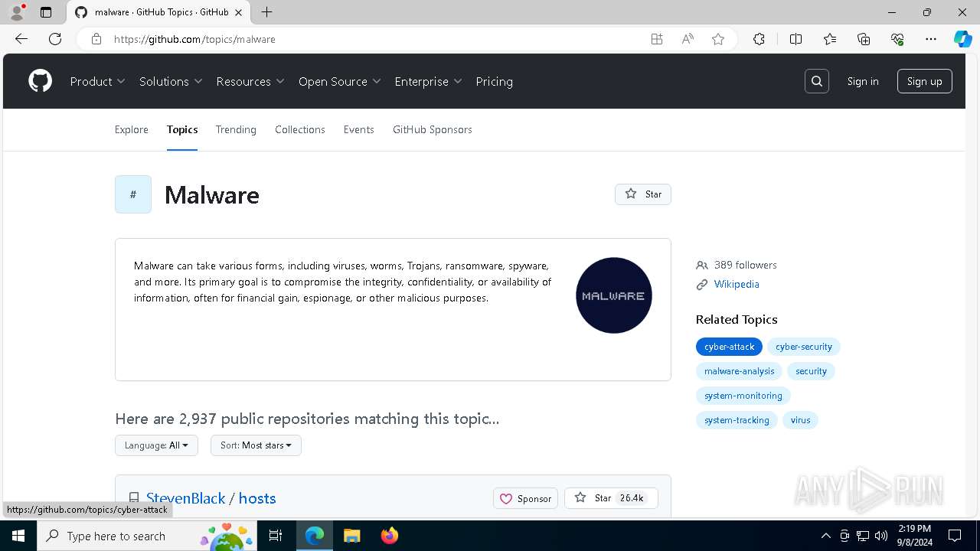This screenshot has height=551, width=980.
Task: View site information via the lock icon
Action: point(96,39)
